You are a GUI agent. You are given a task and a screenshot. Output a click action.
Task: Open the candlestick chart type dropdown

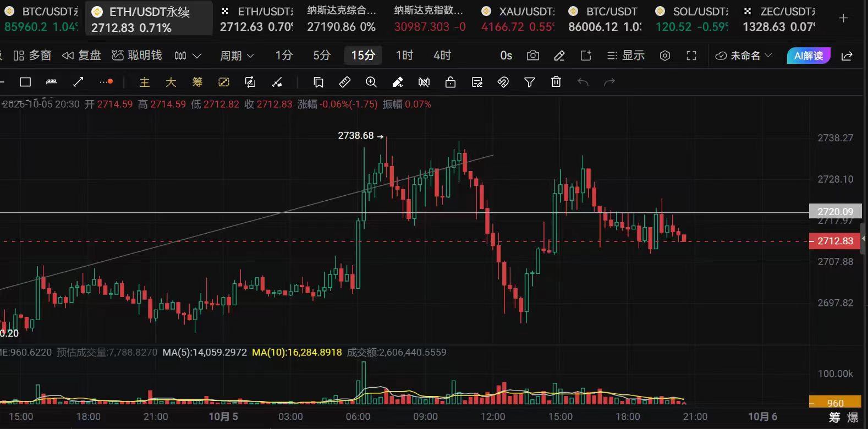point(188,56)
